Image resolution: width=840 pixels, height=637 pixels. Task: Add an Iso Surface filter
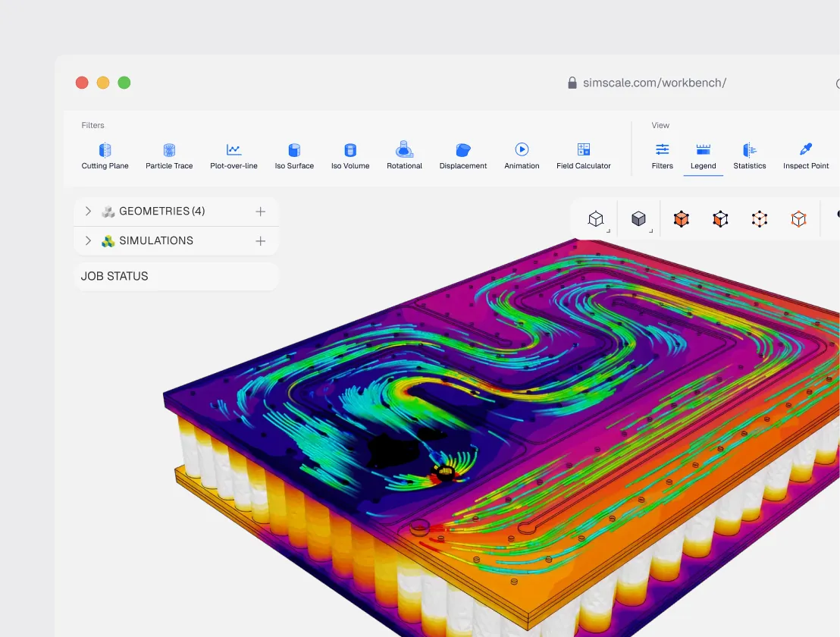click(294, 156)
